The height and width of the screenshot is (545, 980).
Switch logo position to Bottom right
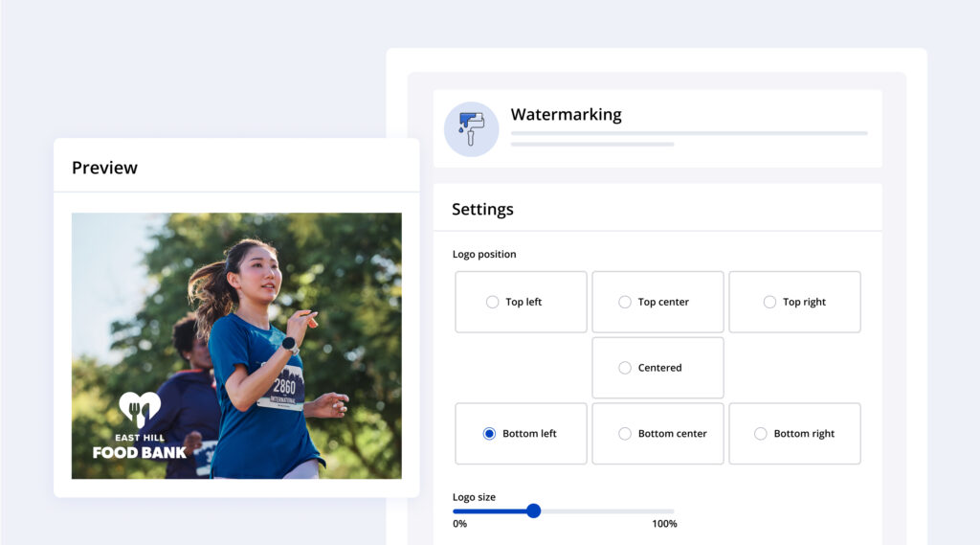[x=761, y=434]
